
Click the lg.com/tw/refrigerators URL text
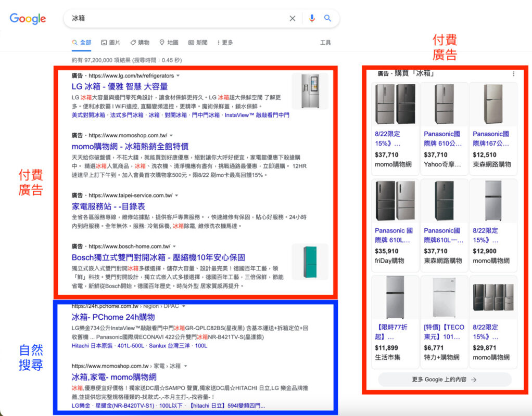coord(131,75)
